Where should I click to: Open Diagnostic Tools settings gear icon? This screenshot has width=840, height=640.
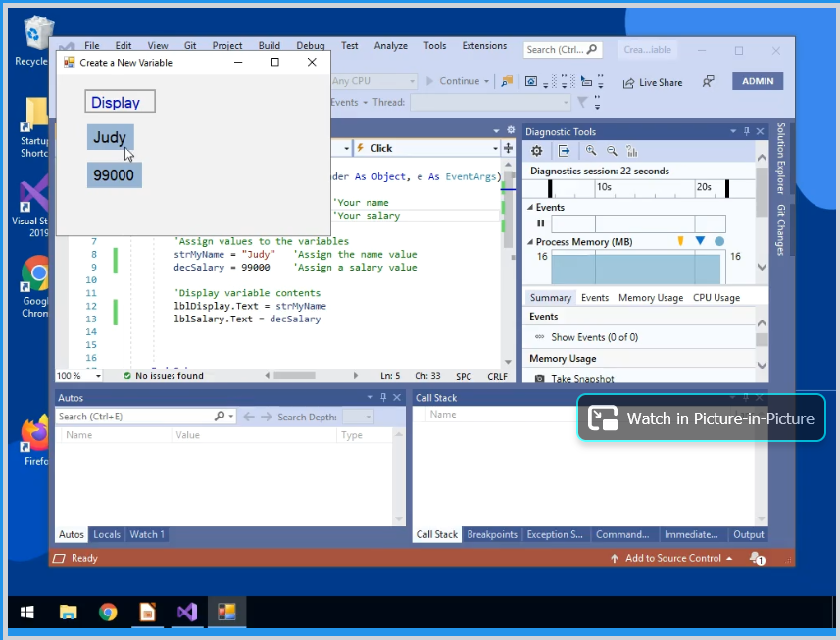537,151
